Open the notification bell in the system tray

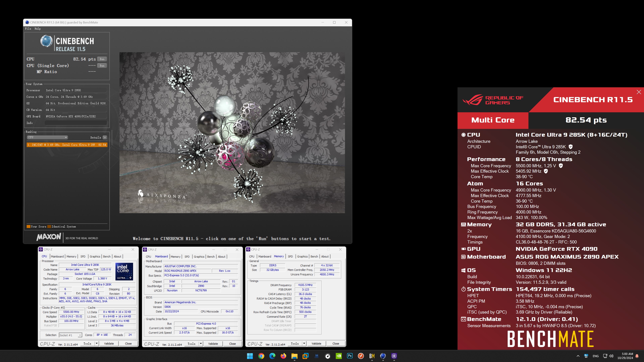[x=637, y=356]
